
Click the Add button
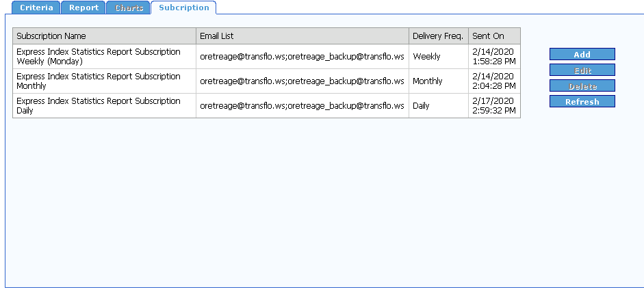click(x=582, y=54)
